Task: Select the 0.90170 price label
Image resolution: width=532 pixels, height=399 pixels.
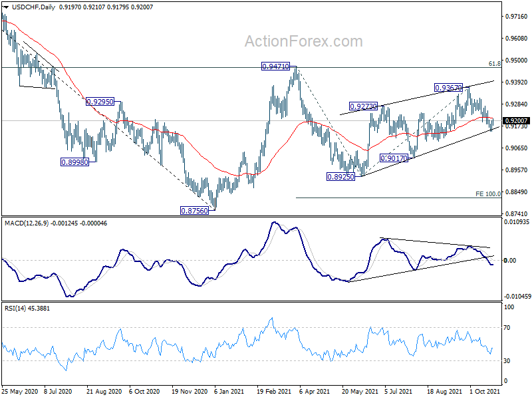Action: pyautogui.click(x=394, y=158)
